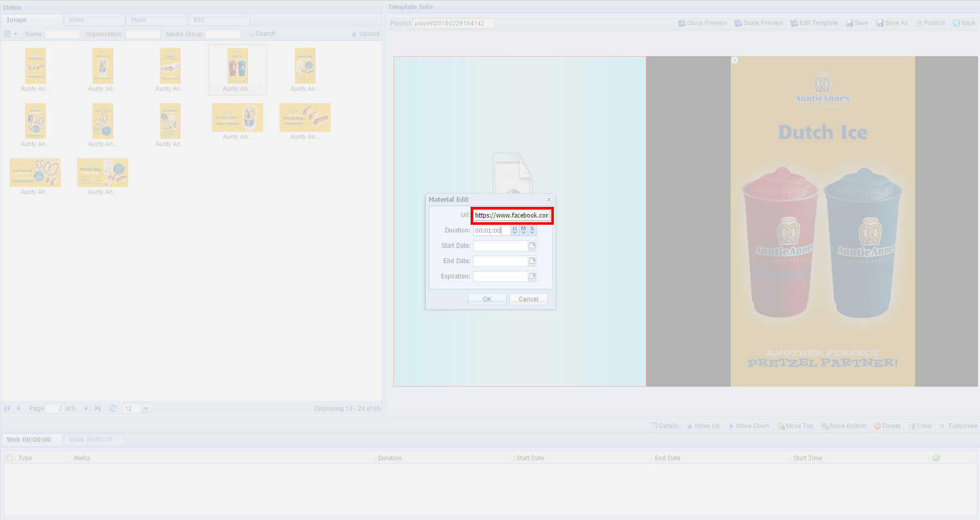The width and height of the screenshot is (980, 520).
Task: Click Scale Preview in template toolbar
Action: [759, 23]
